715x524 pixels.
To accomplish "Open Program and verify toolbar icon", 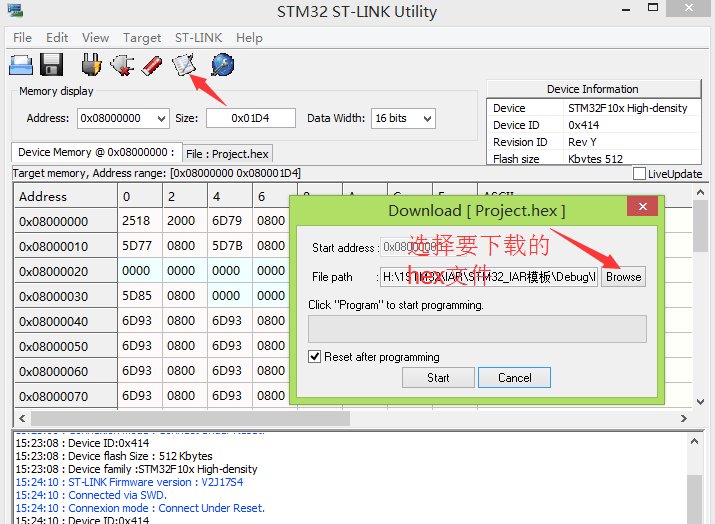I will tap(183, 65).
